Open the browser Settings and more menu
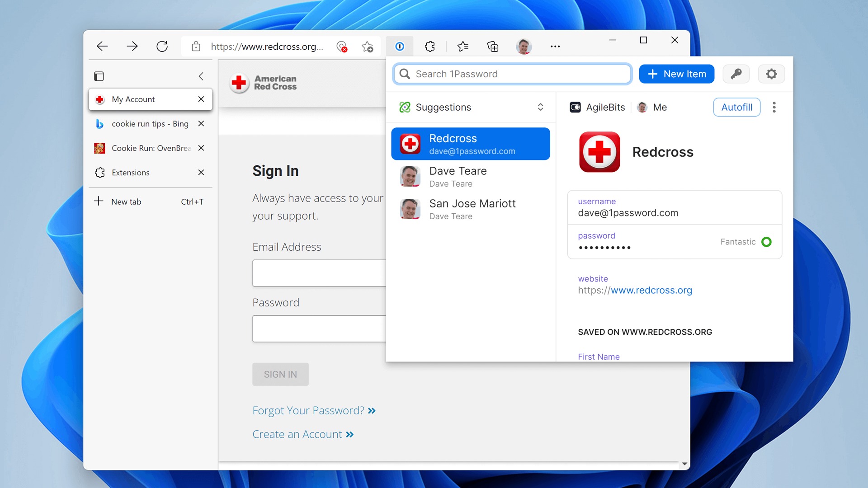This screenshot has width=868, height=488. 555,46
